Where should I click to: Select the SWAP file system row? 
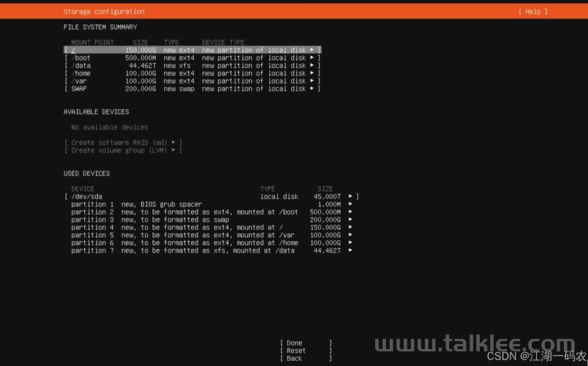pos(193,89)
